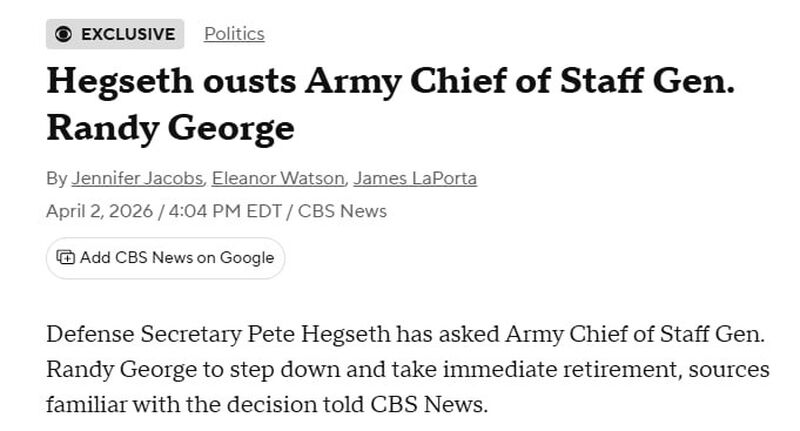Click "CBS News" in the dateline
Screen dimensions: 800x431
[343, 211]
